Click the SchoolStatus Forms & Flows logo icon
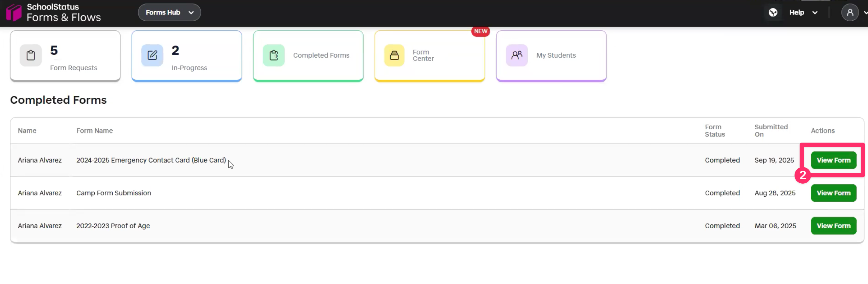This screenshot has height=284, width=868. 14,13
